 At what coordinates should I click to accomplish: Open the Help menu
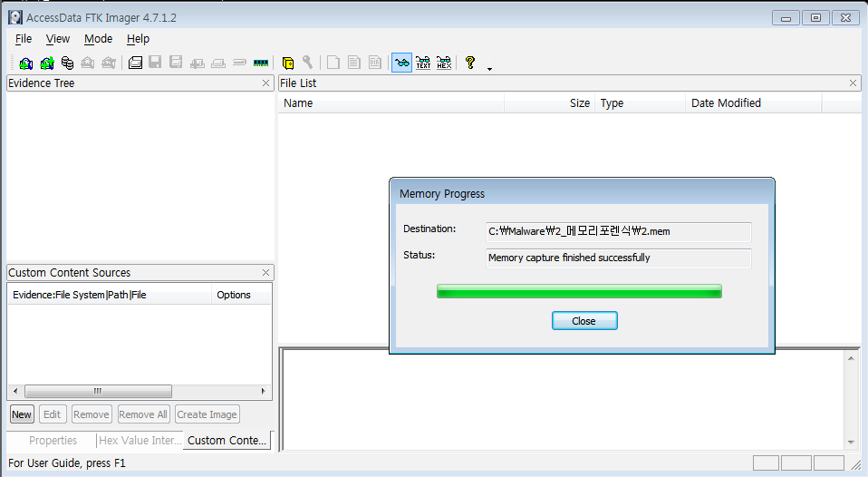point(138,39)
